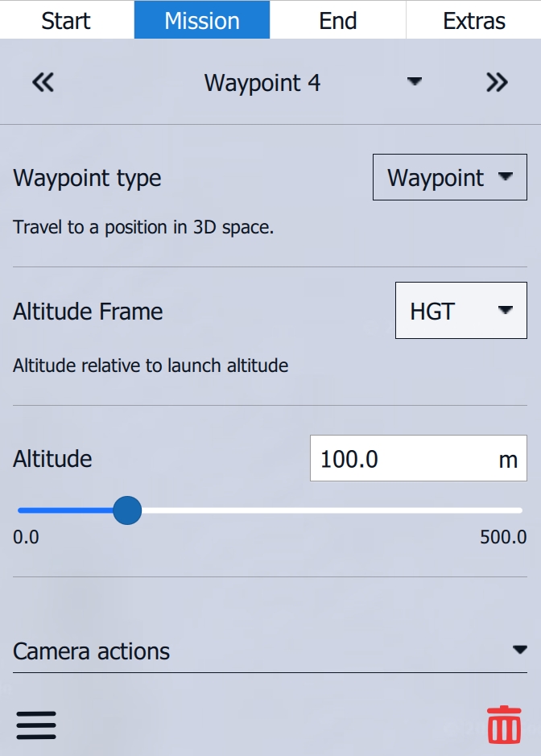Open the HGT altitude frame dropdown

coord(460,311)
